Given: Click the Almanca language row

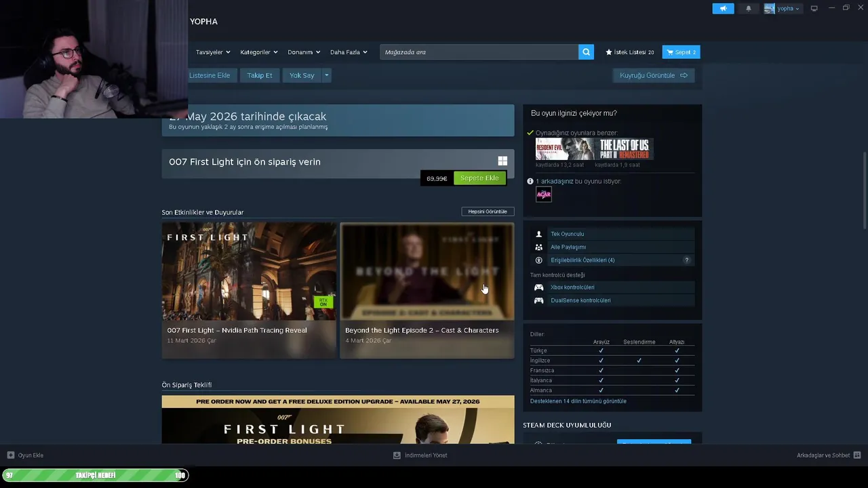Looking at the screenshot, I should click(612, 390).
